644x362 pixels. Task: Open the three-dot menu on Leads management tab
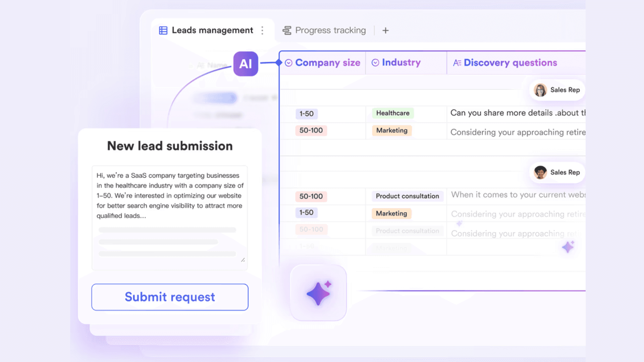[x=262, y=31]
